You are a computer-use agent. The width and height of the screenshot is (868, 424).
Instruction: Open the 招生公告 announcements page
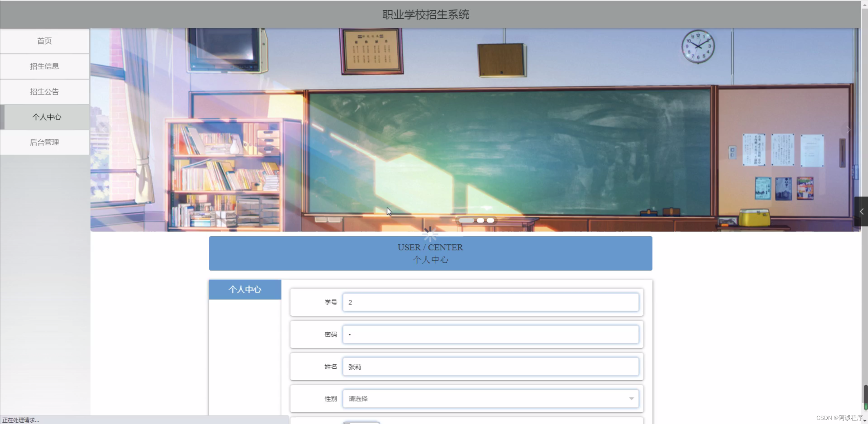pos(44,92)
